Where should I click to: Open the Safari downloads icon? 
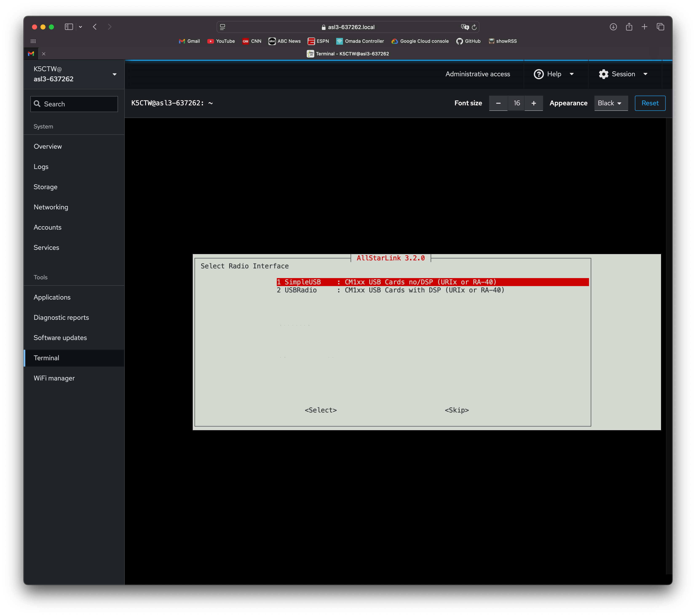(613, 27)
